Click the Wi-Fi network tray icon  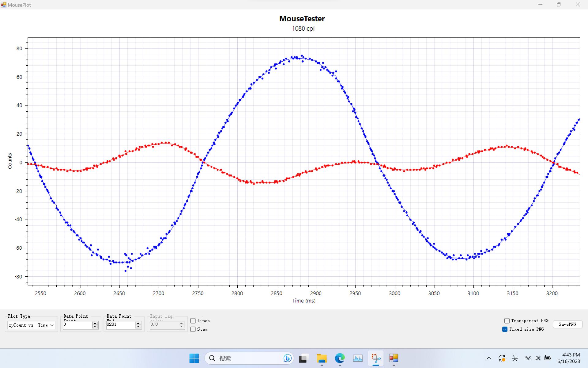click(528, 358)
